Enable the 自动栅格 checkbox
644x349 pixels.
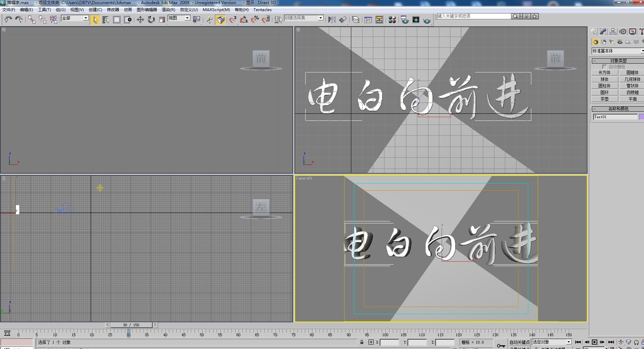point(604,67)
